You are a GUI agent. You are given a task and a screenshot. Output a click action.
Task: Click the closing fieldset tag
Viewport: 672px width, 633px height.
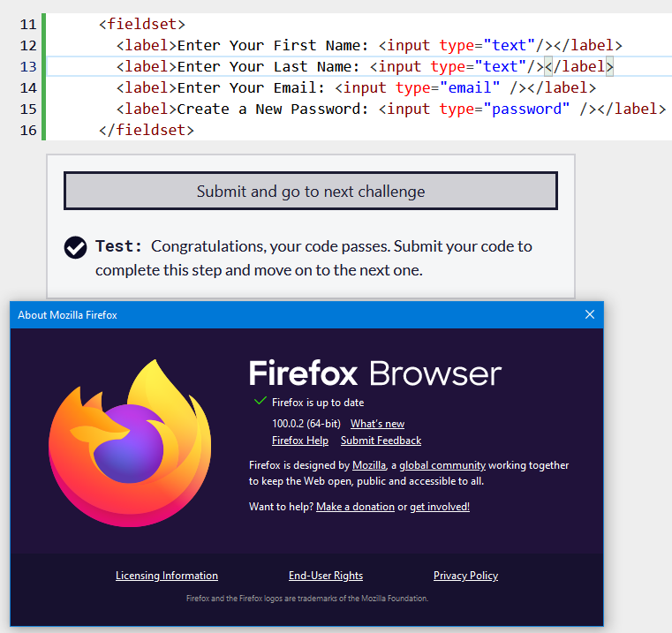(x=146, y=130)
